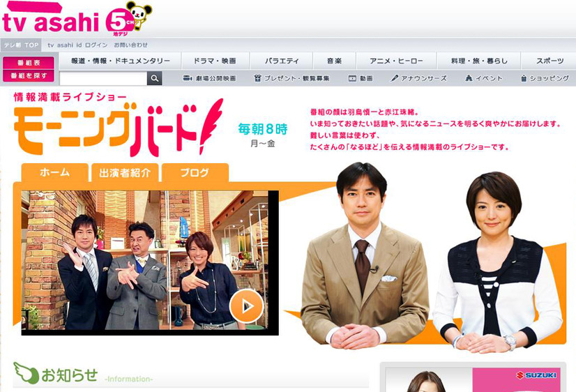Click the video screen icon beside 動画

(352, 78)
